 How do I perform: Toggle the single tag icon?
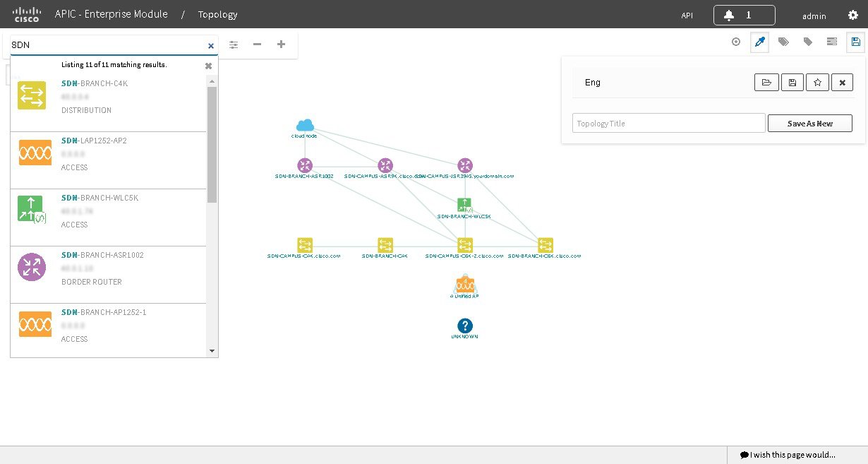pyautogui.click(x=808, y=42)
